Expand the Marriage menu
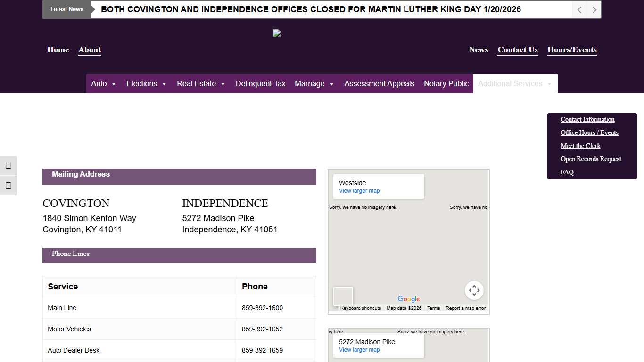 tap(314, 84)
